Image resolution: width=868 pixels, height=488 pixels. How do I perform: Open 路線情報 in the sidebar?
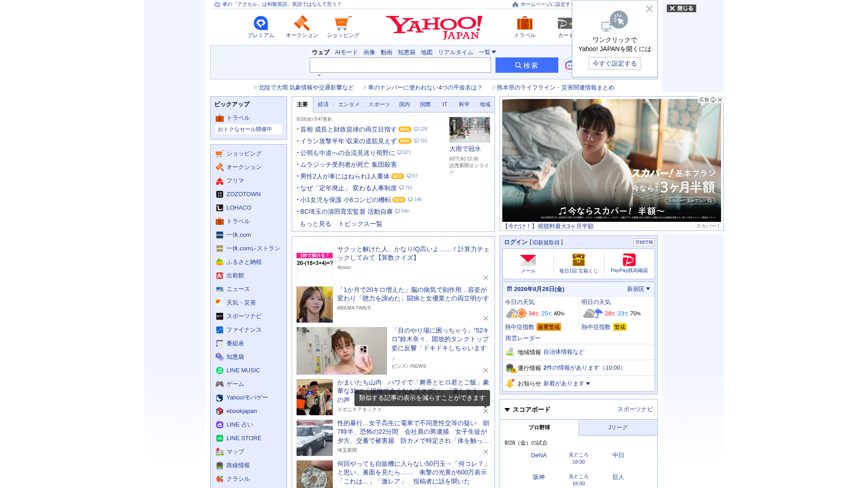(238, 465)
